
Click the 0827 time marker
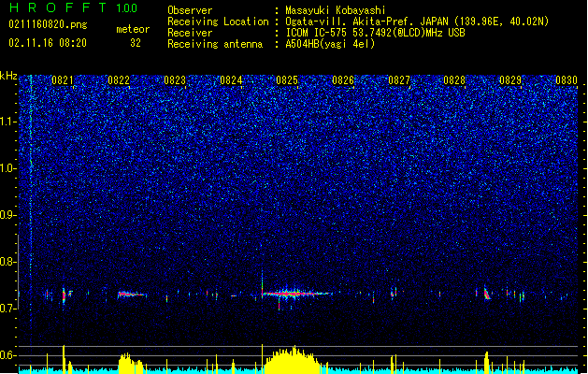399,80
